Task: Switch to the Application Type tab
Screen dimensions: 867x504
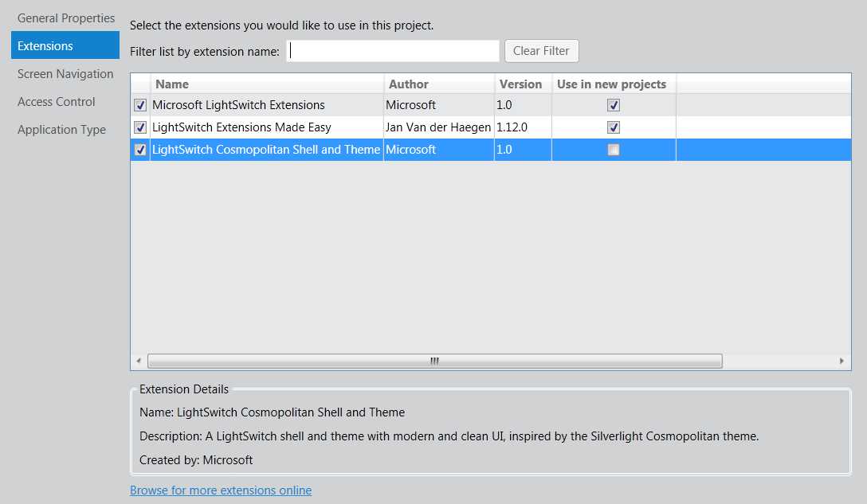Action: [61, 129]
